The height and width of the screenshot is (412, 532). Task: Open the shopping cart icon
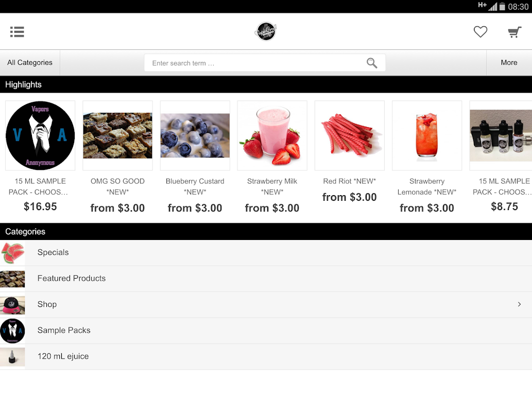514,32
